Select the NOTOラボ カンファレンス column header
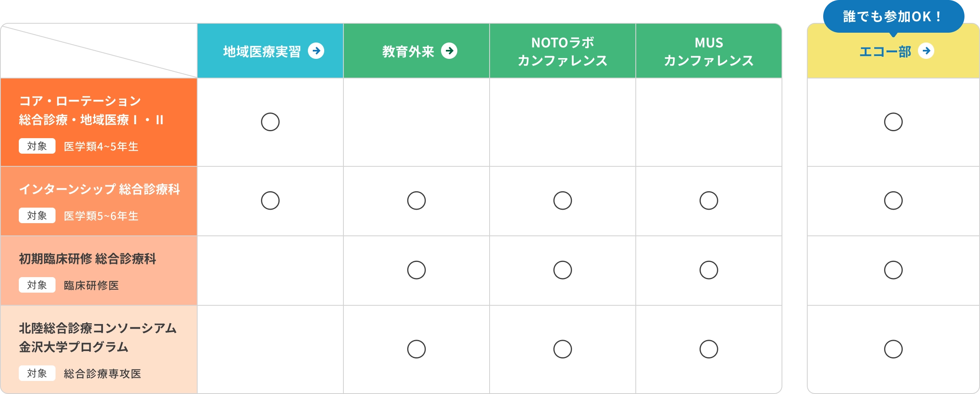The image size is (980, 394). click(562, 51)
